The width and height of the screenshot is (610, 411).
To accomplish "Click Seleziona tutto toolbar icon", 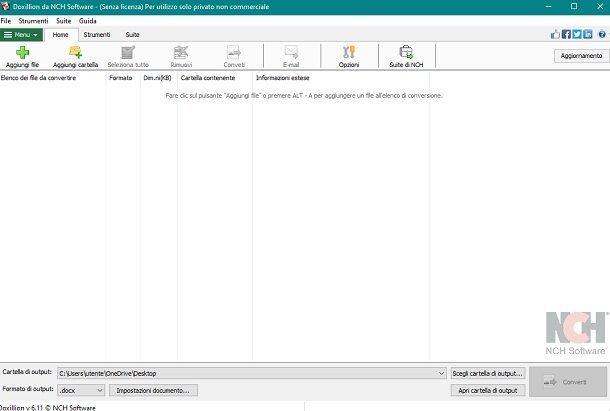I will tap(128, 53).
